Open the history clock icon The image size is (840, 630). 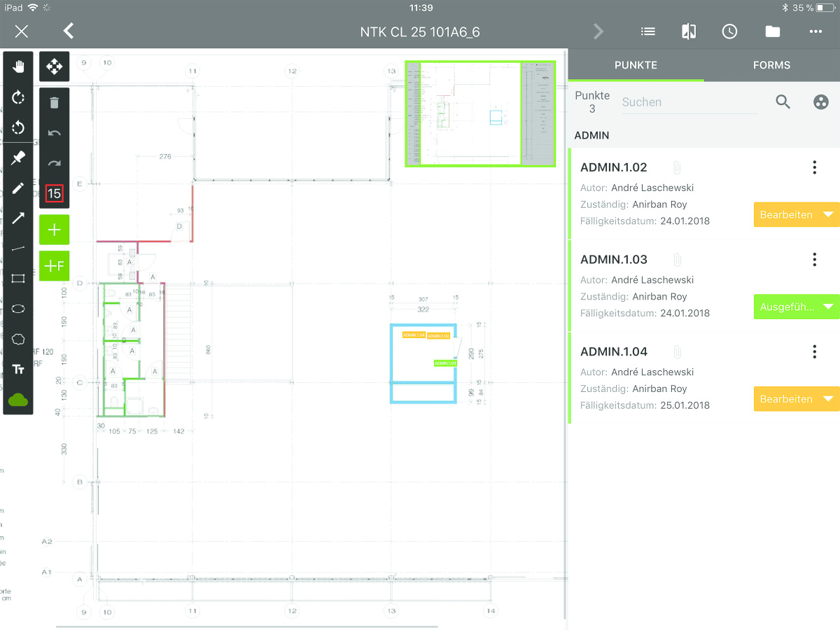point(729,31)
